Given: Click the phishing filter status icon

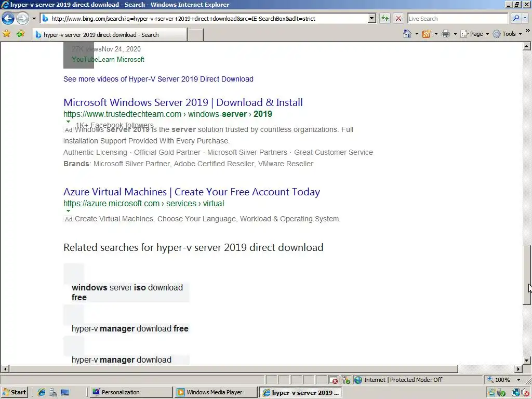Looking at the screenshot, I should pyautogui.click(x=345, y=380).
